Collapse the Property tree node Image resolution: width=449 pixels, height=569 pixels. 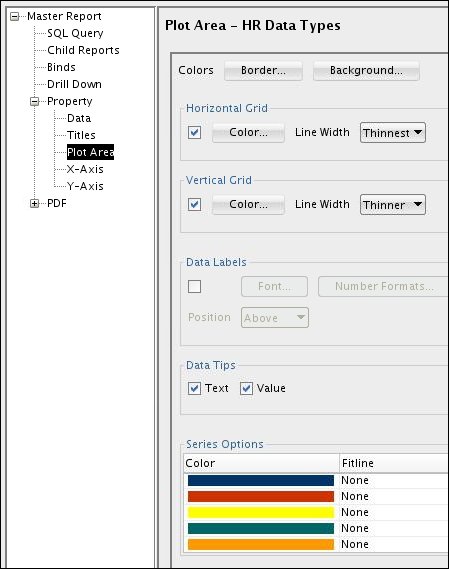34,102
